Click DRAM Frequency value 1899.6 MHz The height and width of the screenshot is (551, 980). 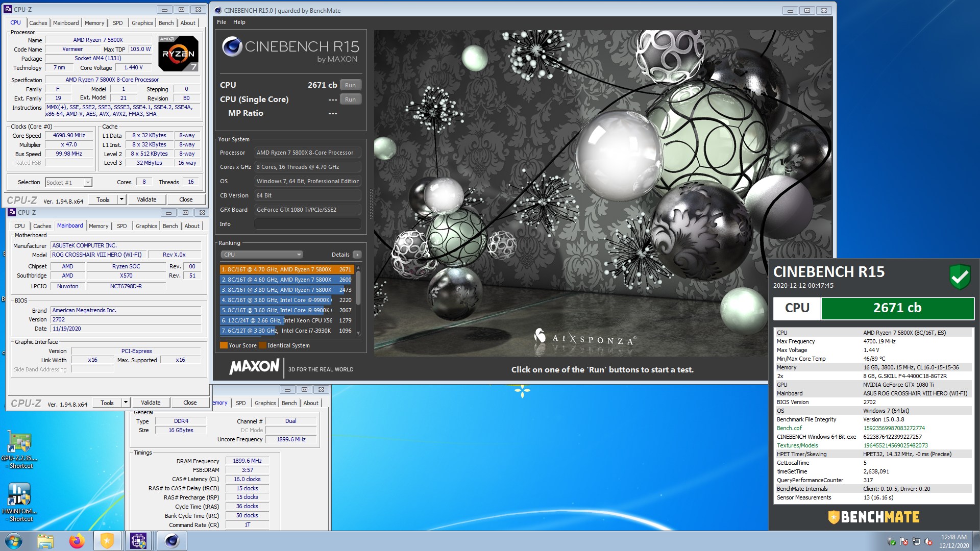coord(247,461)
